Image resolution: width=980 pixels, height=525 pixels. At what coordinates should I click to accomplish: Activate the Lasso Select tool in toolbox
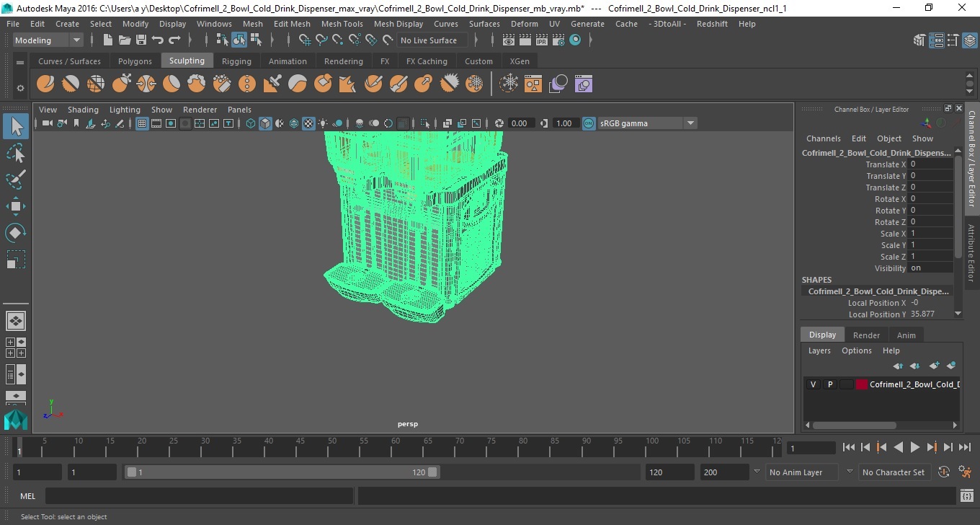(x=16, y=153)
